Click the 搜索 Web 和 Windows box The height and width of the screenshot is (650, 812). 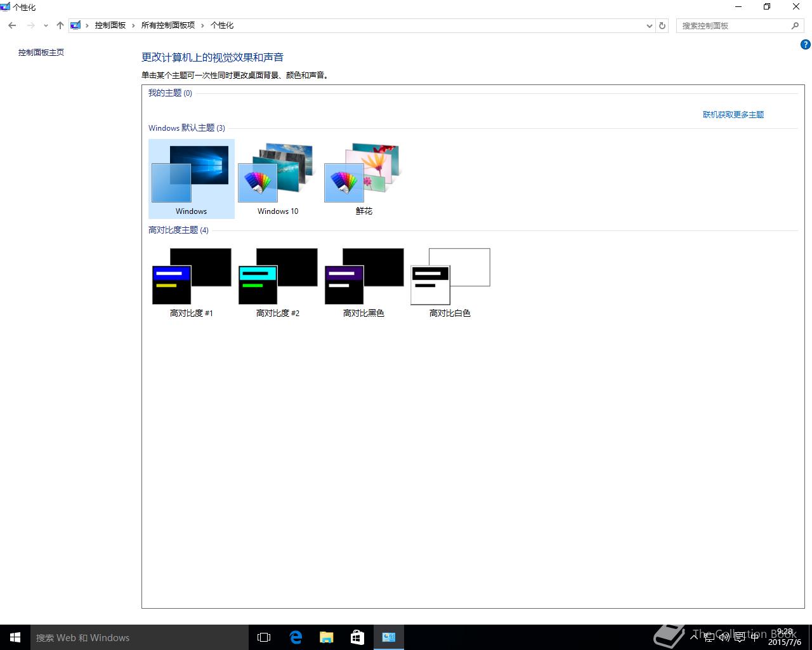pyautogui.click(x=140, y=637)
